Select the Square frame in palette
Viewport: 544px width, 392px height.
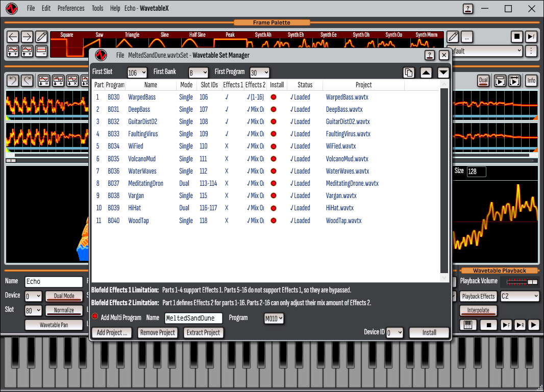click(67, 44)
